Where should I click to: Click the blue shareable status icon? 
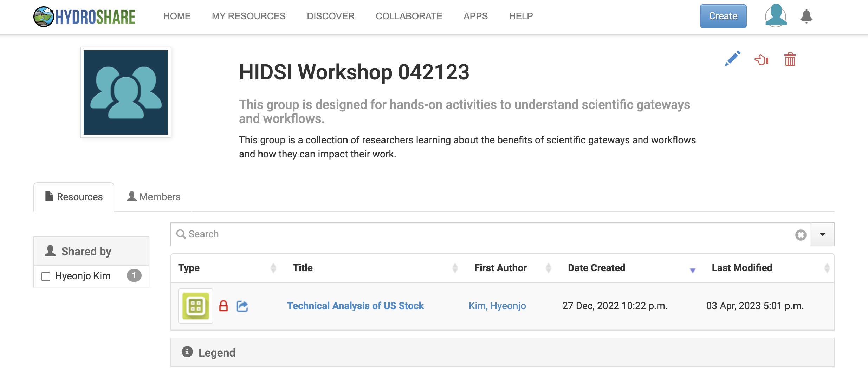[x=242, y=306]
